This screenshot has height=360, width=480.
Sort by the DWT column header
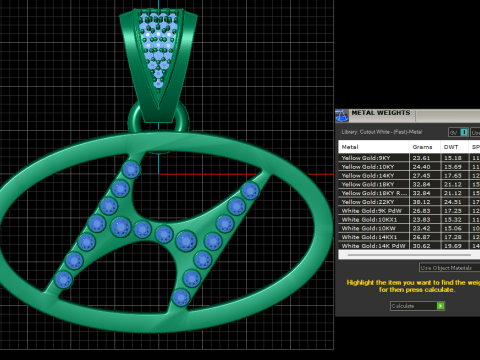tap(454, 147)
